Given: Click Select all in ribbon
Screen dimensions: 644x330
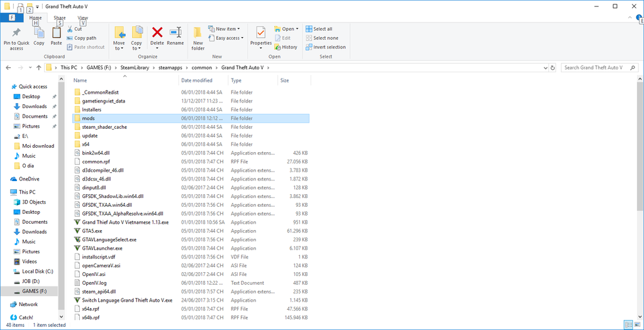Looking at the screenshot, I should 319,29.
